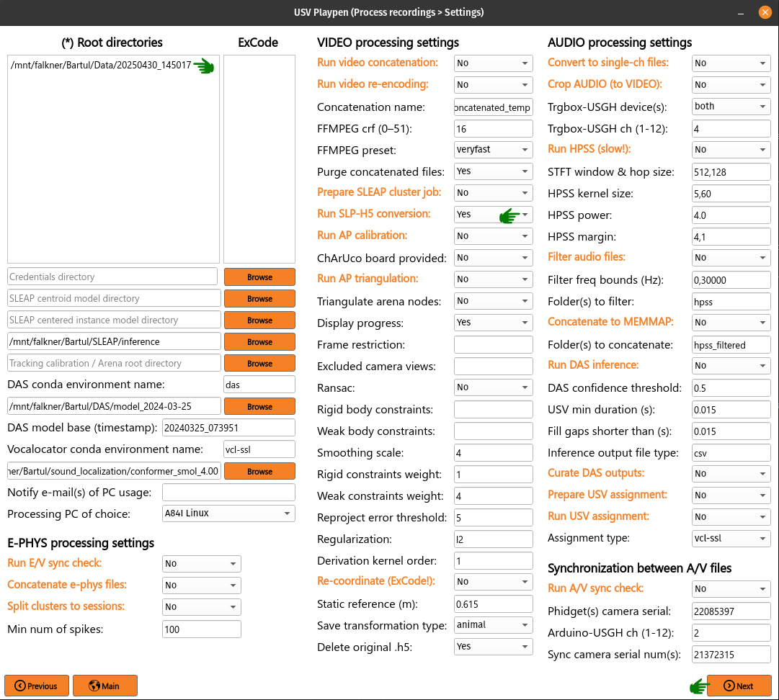
Task: Browse for DAS model directory
Action: pos(259,407)
